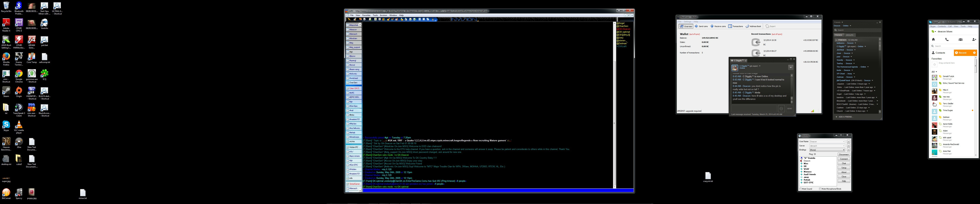
Task: Open the Ventrilo desktop shortcut
Action: click(x=45, y=24)
